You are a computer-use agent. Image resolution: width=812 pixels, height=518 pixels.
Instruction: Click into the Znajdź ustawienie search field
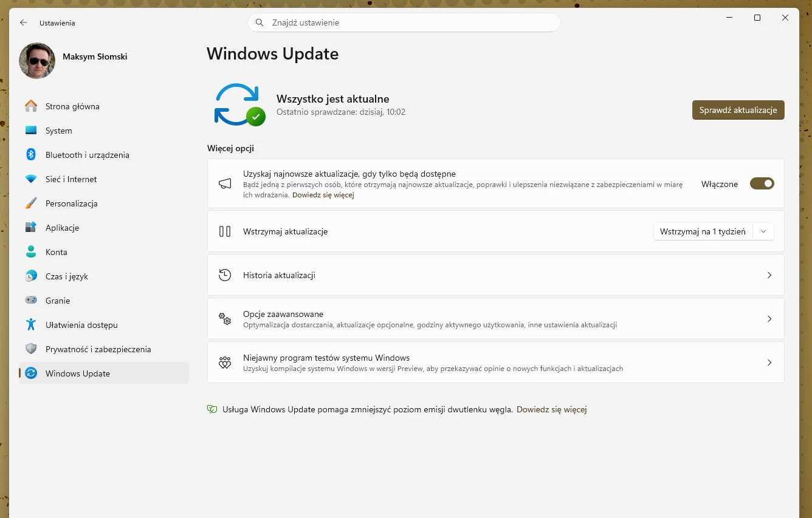coord(404,22)
